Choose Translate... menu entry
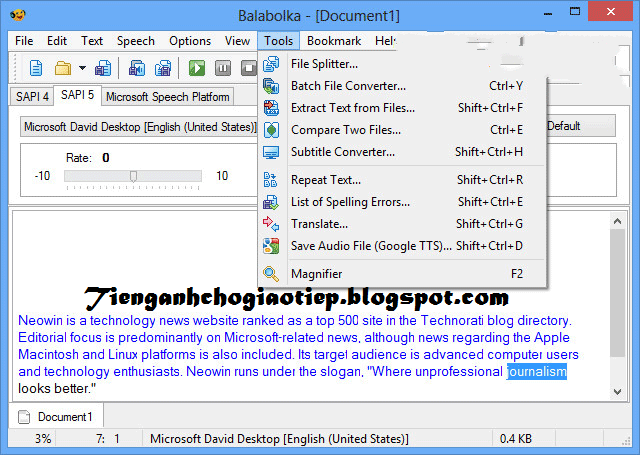Image resolution: width=640 pixels, height=455 pixels. pyautogui.click(x=402, y=224)
